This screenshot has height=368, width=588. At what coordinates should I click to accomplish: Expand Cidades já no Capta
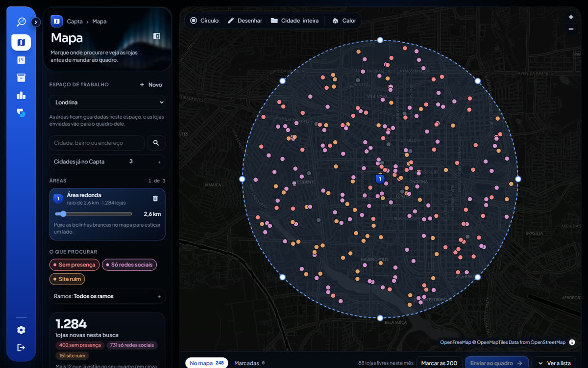(x=107, y=161)
